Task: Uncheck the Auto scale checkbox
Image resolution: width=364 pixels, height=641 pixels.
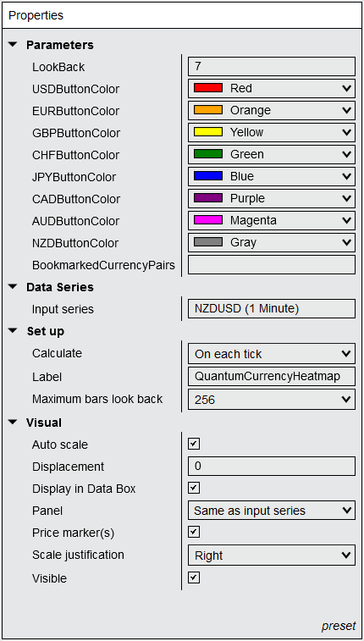Action: pos(194,444)
